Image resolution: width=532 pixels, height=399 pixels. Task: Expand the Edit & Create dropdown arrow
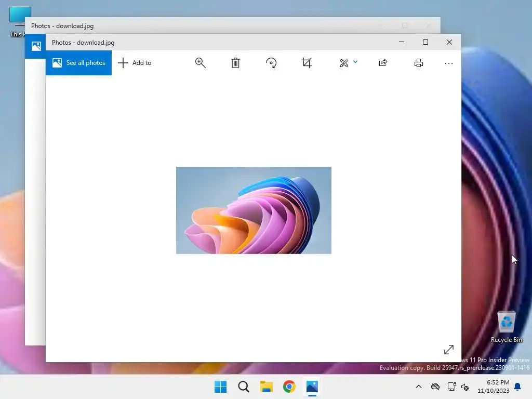[x=355, y=62]
